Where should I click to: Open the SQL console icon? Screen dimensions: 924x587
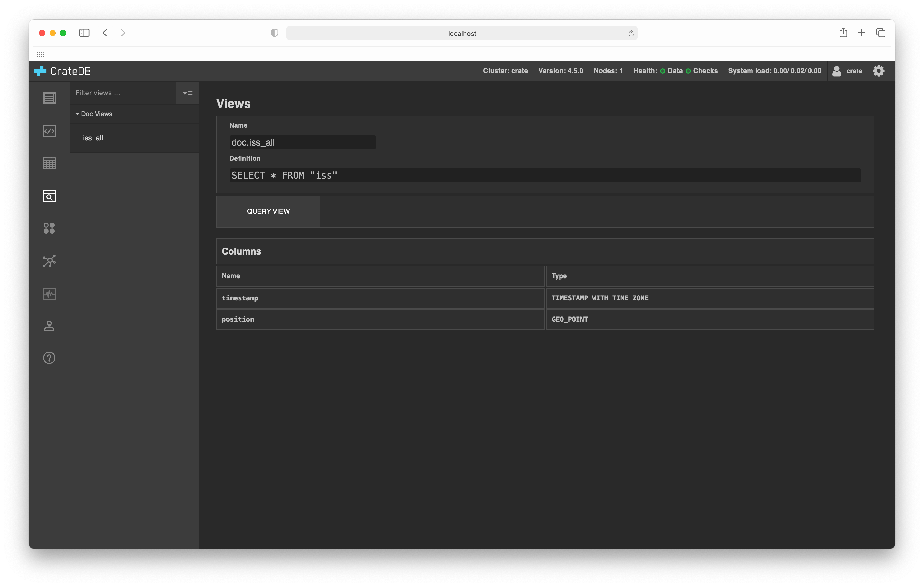(49, 131)
